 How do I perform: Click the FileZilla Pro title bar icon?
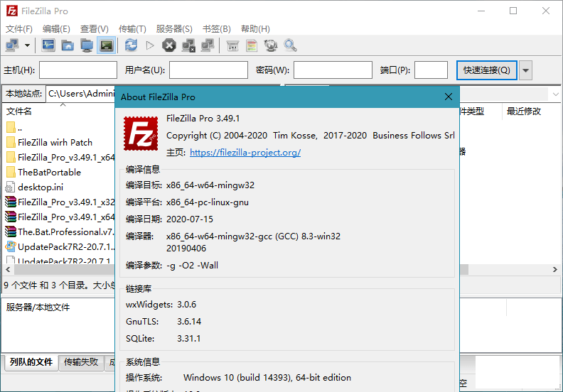pyautogui.click(x=12, y=11)
